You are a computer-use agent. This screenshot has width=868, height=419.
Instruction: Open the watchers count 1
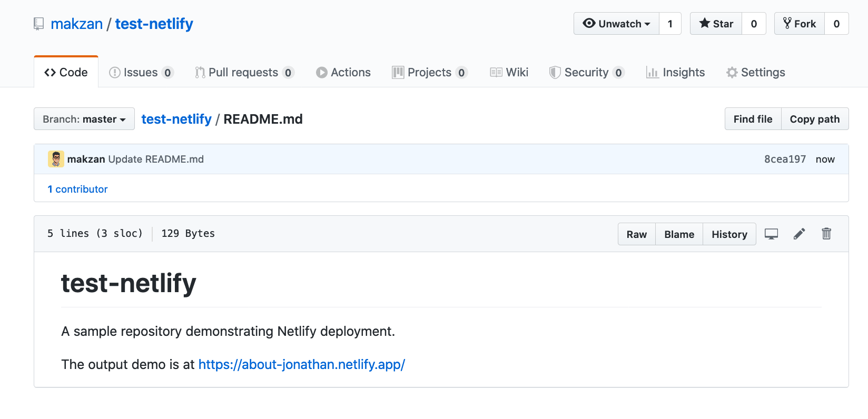[670, 24]
